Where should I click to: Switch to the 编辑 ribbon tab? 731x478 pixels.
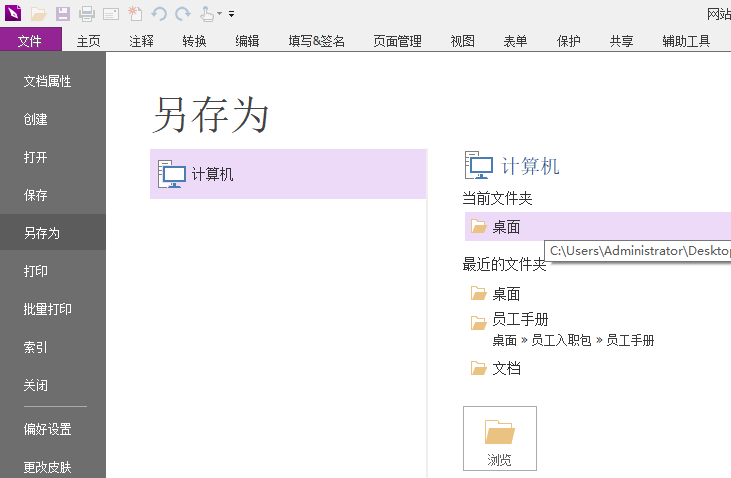click(247, 41)
